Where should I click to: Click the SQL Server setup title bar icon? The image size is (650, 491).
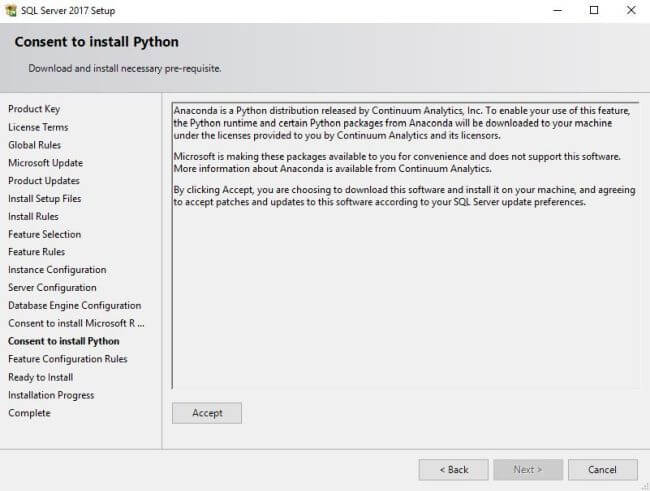click(x=11, y=11)
